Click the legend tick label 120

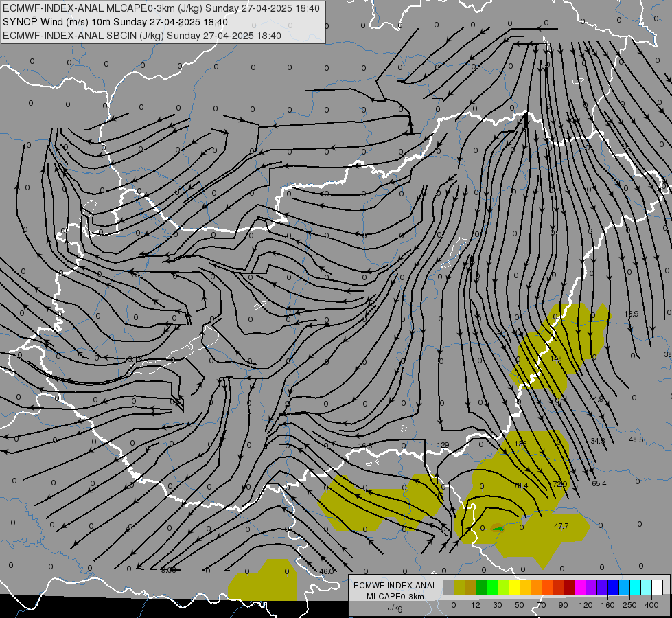pos(586,605)
